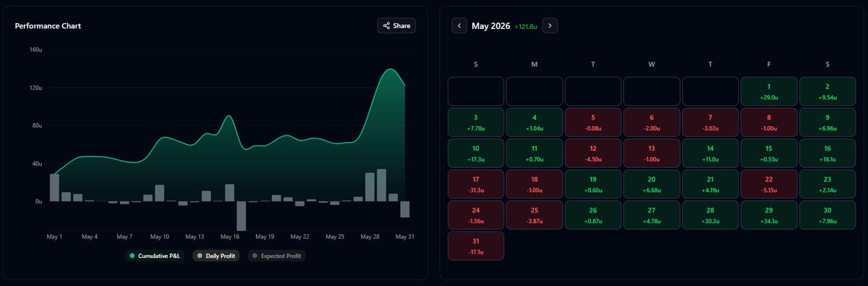Select calendar day 16 with +18.1u
This screenshot has width=868, height=286.
click(827, 153)
